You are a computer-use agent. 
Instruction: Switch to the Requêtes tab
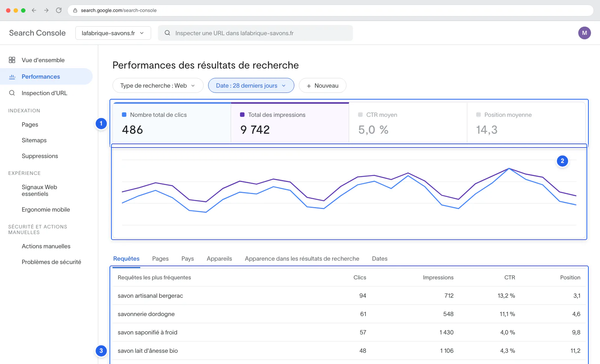click(126, 259)
